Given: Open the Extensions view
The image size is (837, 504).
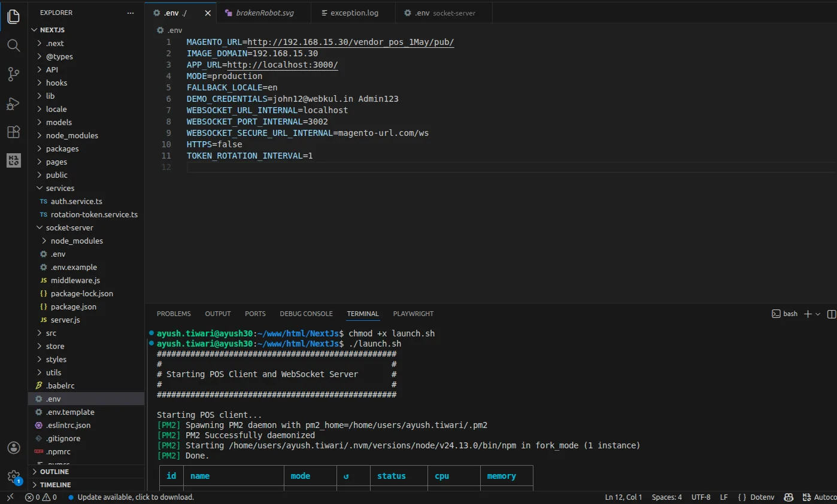Looking at the screenshot, I should click(x=13, y=132).
